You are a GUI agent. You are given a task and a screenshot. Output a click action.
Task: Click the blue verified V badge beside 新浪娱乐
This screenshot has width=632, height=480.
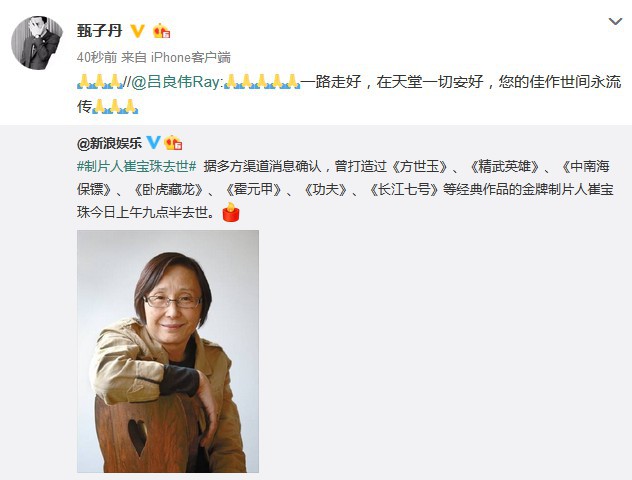pos(153,143)
